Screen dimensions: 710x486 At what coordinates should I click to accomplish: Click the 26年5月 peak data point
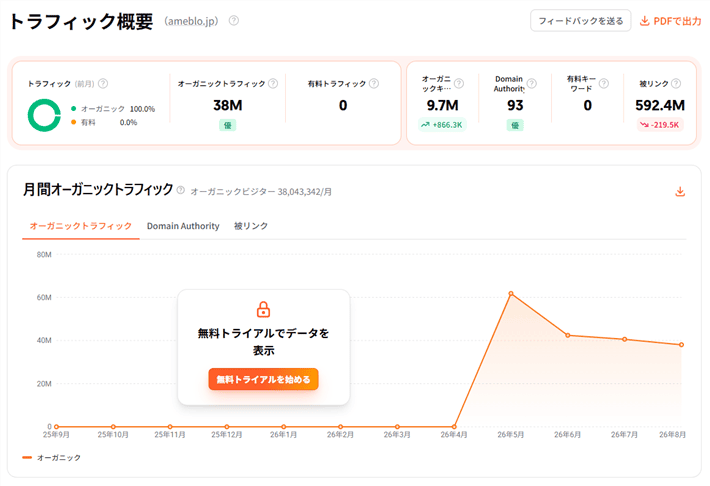[x=511, y=294]
